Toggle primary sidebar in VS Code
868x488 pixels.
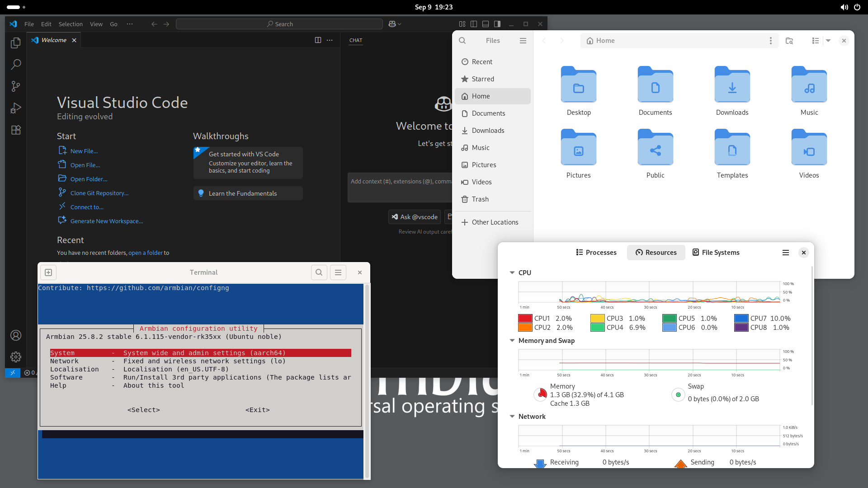474,24
